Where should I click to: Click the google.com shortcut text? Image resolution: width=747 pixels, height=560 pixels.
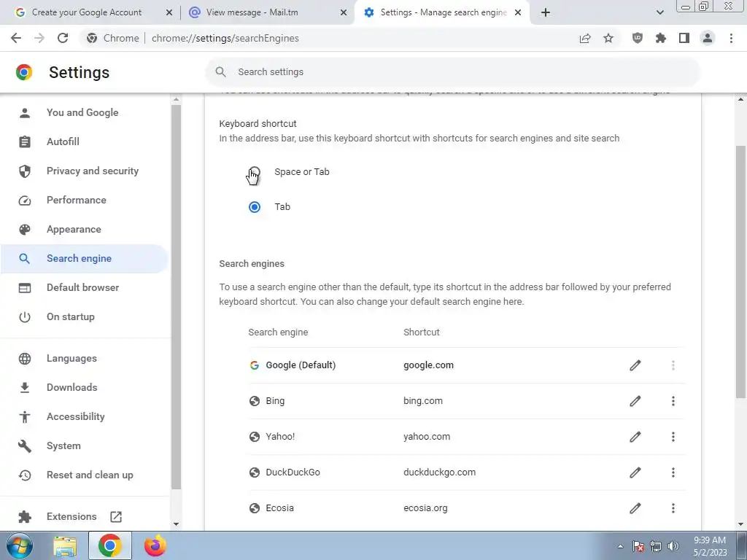tap(428, 365)
